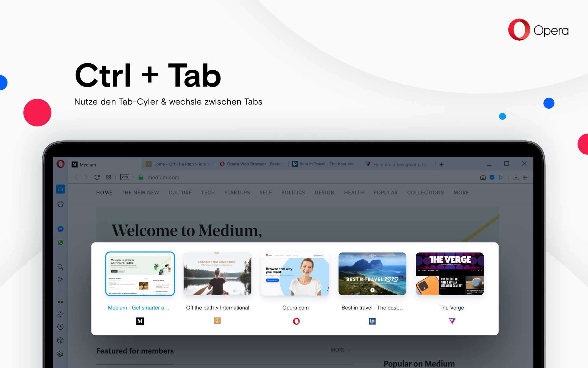Open Bookmarks star in sidebar

pyautogui.click(x=61, y=204)
